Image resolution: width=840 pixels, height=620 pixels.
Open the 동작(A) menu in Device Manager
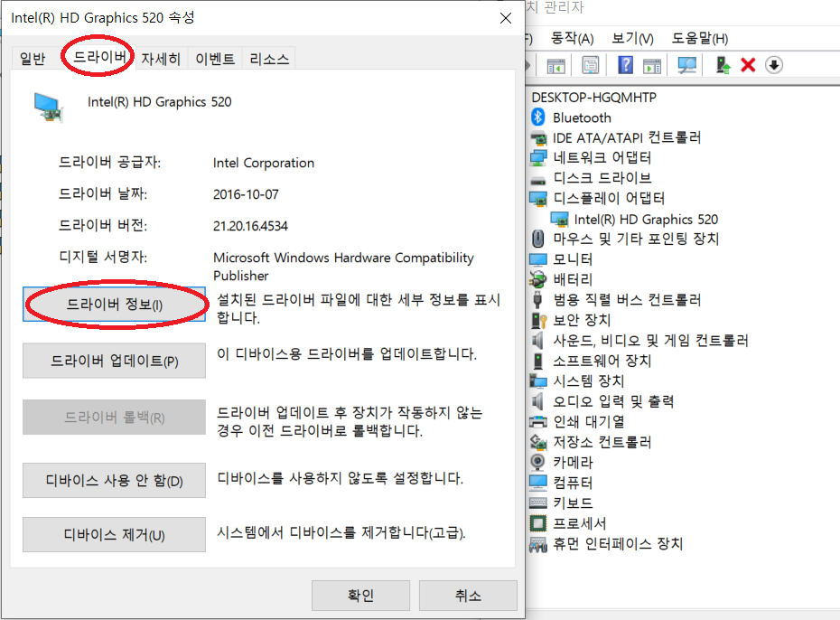(572, 38)
